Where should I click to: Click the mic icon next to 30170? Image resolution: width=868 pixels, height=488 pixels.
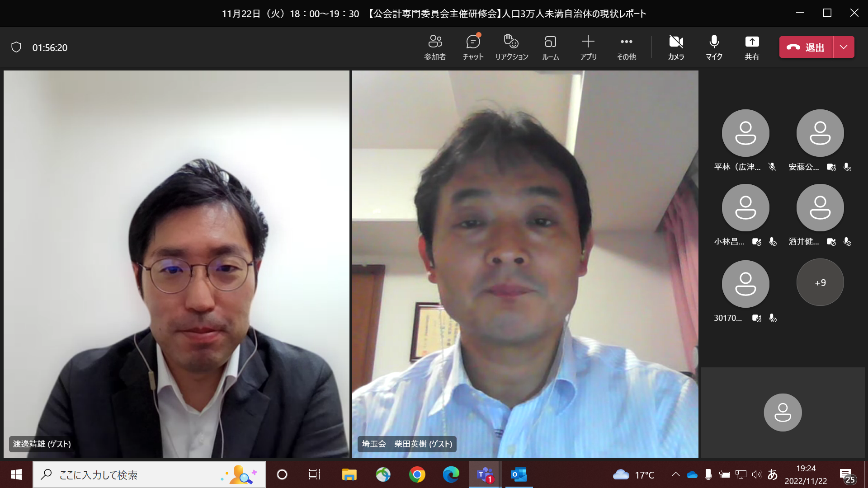pos(773,318)
